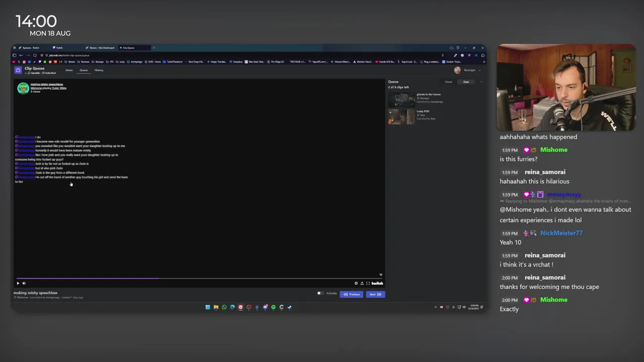Open the Home tab in Clip Queue
Image resolution: width=644 pixels, height=362 pixels.
69,70
